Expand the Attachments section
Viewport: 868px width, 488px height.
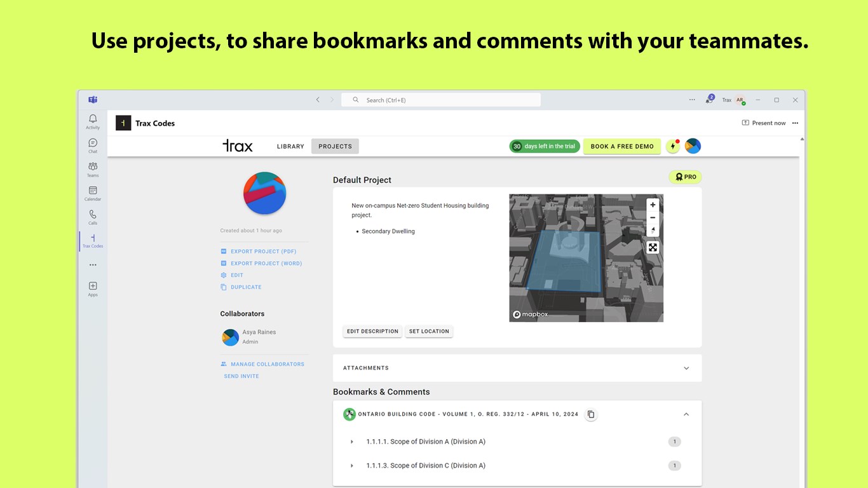(517, 368)
